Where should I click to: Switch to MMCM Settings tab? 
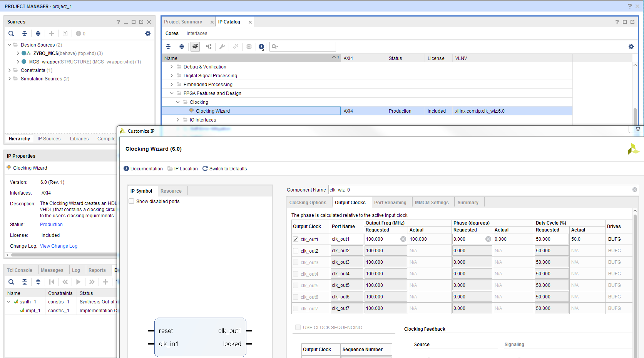pos(432,202)
